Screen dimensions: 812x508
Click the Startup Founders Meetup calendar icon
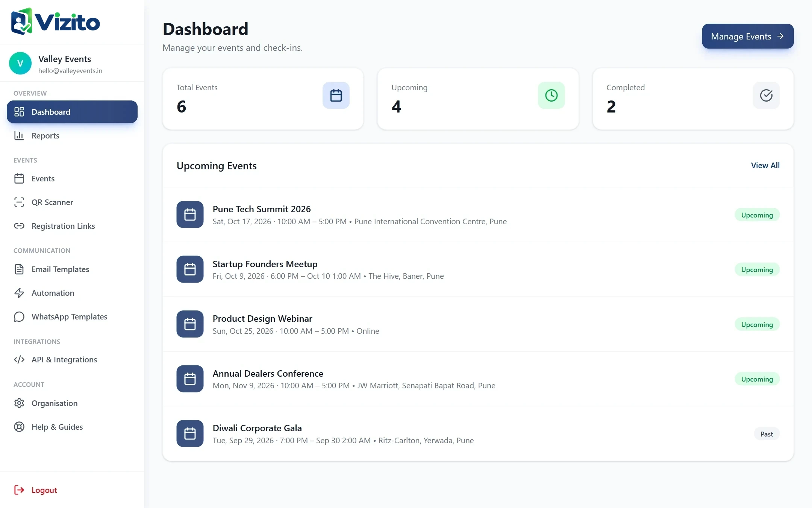190,269
